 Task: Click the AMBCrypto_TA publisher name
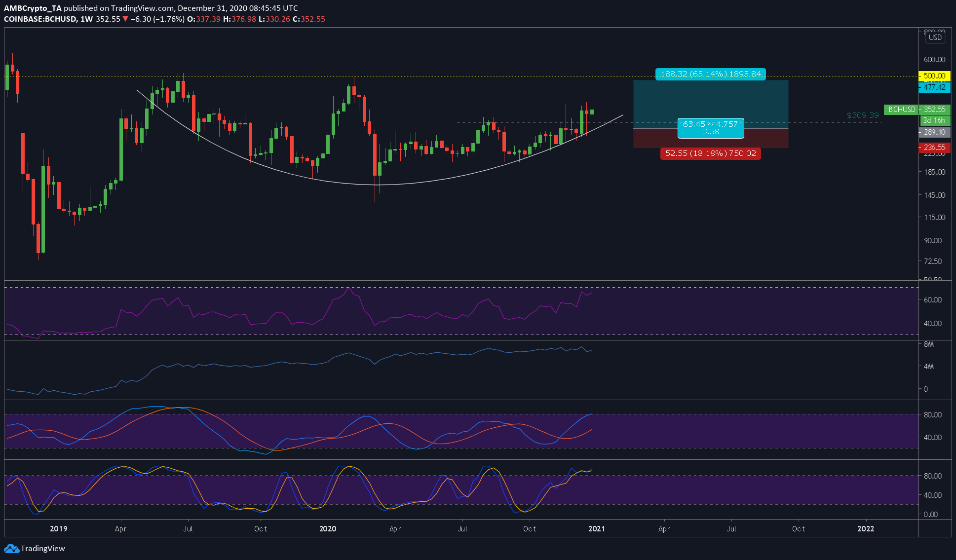point(33,8)
